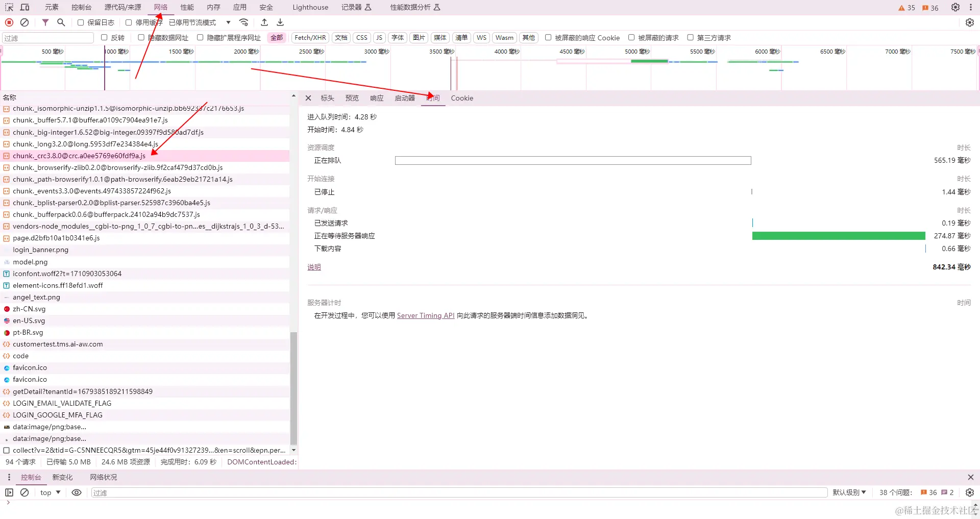Image resolution: width=980 pixels, height=519 pixels.
Task: Switch drawer to the 网络状况 tab
Action: [104, 477]
